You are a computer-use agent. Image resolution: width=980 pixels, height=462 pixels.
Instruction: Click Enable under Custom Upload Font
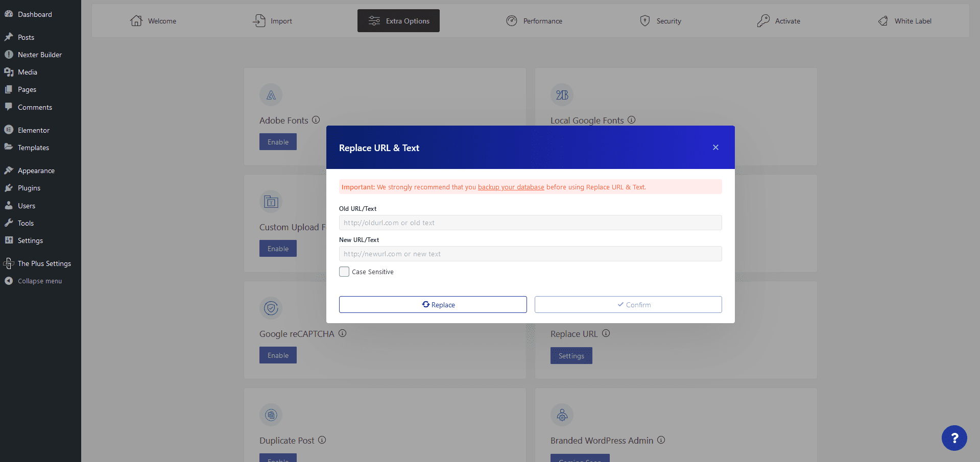click(278, 249)
